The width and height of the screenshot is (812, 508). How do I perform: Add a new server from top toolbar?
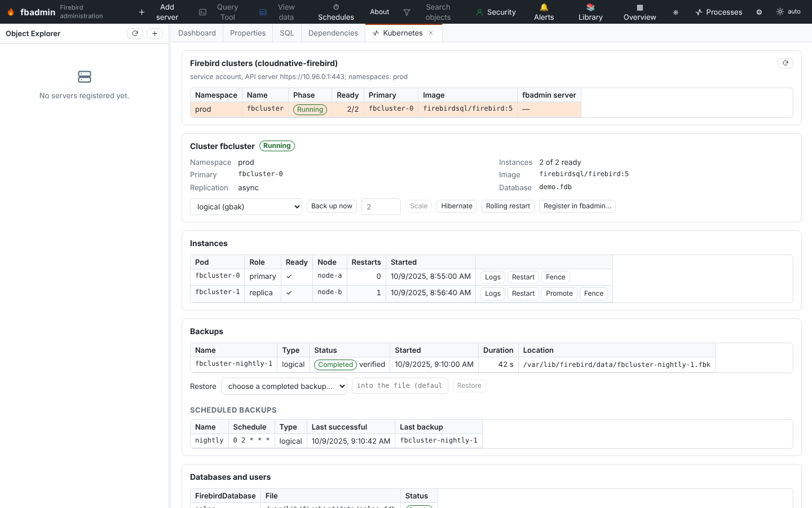pyautogui.click(x=160, y=12)
